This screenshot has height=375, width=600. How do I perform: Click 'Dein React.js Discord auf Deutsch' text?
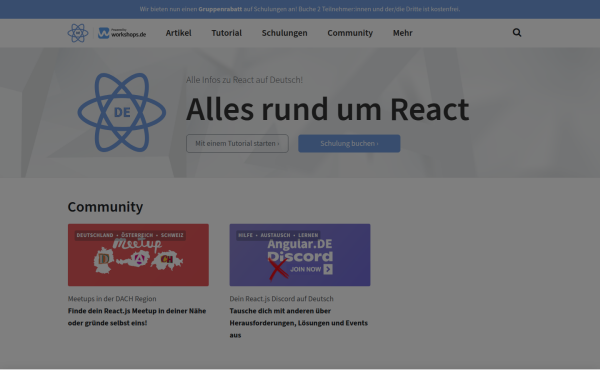pyautogui.click(x=281, y=298)
